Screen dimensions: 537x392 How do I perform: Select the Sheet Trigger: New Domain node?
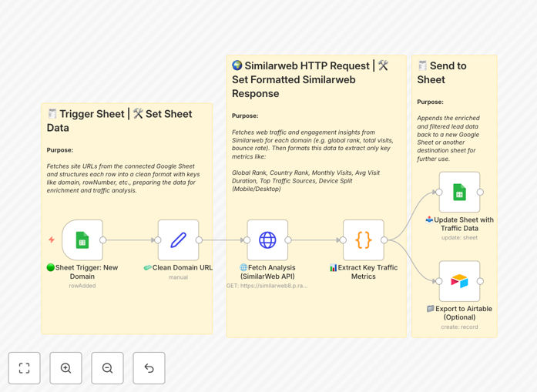pyautogui.click(x=82, y=240)
